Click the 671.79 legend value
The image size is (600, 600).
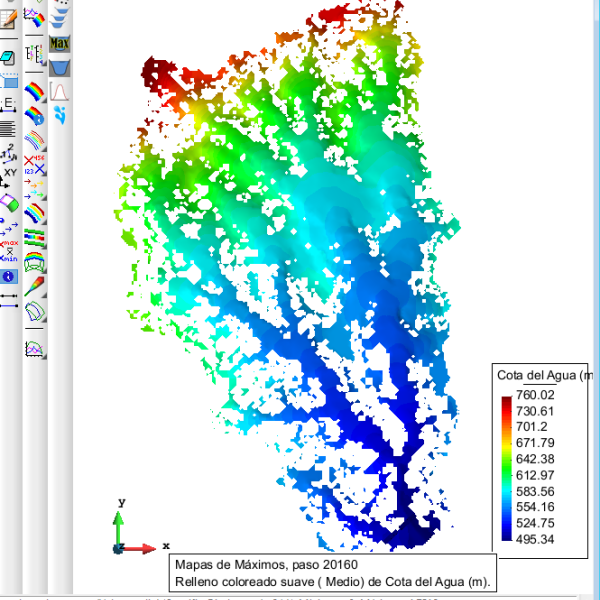[535, 443]
